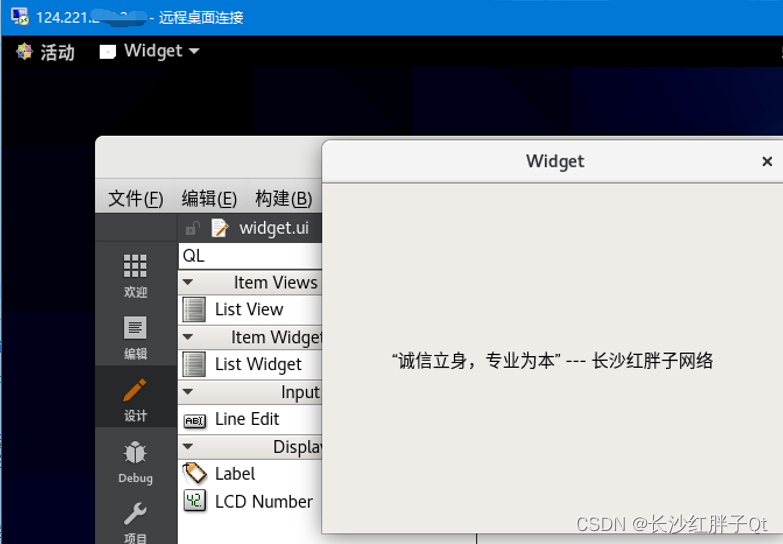
Task: Open the 编辑(E) menu
Action: coord(209,198)
